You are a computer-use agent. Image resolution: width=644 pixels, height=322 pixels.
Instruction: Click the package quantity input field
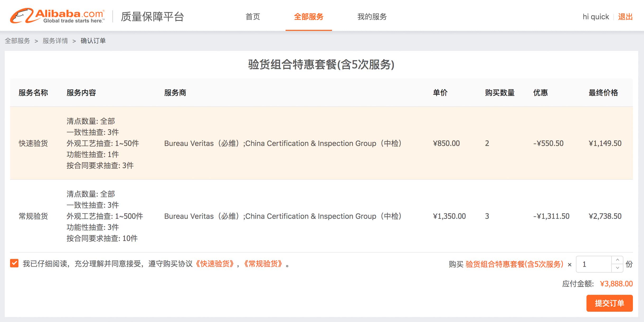click(x=594, y=264)
